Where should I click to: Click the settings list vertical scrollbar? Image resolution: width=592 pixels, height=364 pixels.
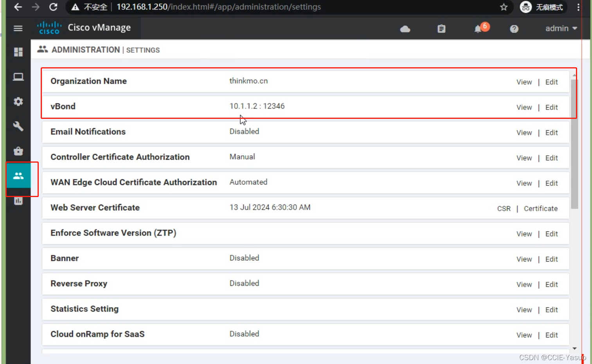click(574, 144)
